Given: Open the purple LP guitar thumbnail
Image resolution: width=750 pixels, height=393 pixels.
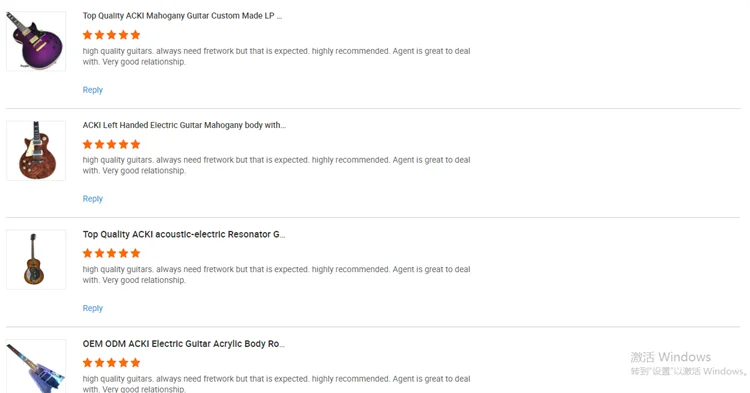Looking at the screenshot, I should 36,41.
